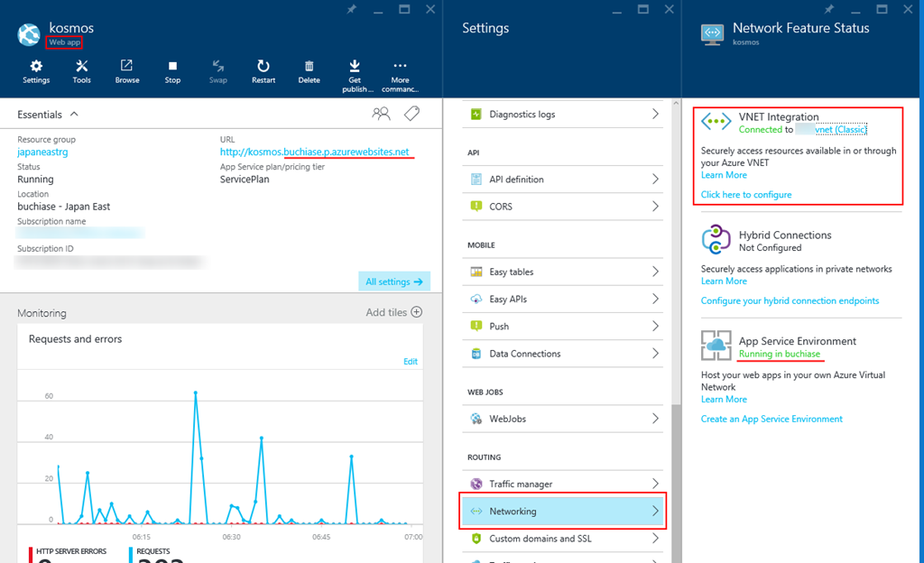The height and width of the screenshot is (563, 924).
Task: Click the users access icon in Essentials
Action: tap(382, 114)
